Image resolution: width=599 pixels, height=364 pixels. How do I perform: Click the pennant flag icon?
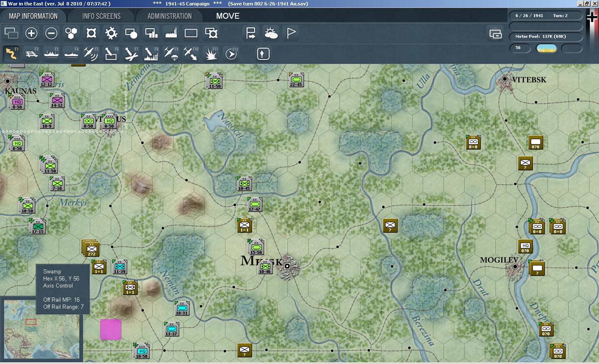point(291,33)
